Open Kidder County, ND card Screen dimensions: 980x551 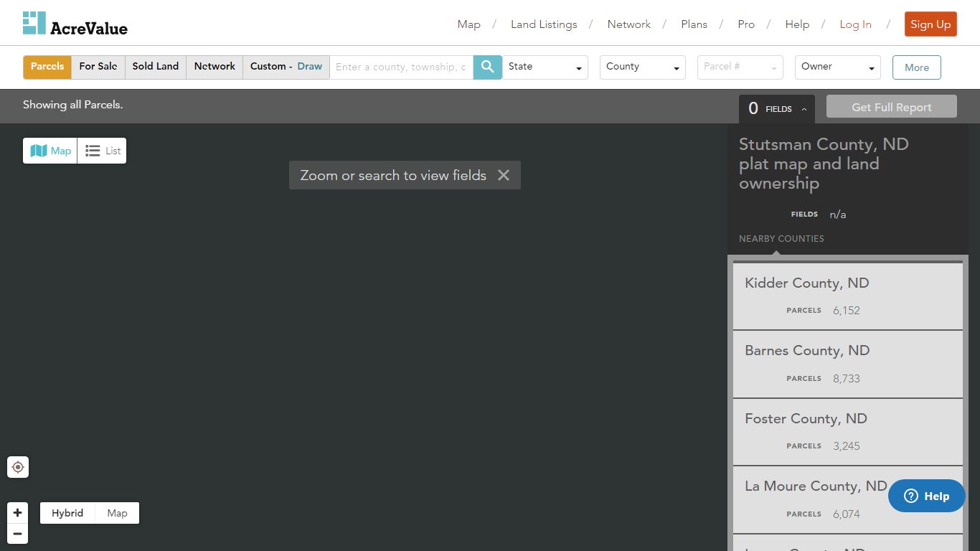pos(848,296)
